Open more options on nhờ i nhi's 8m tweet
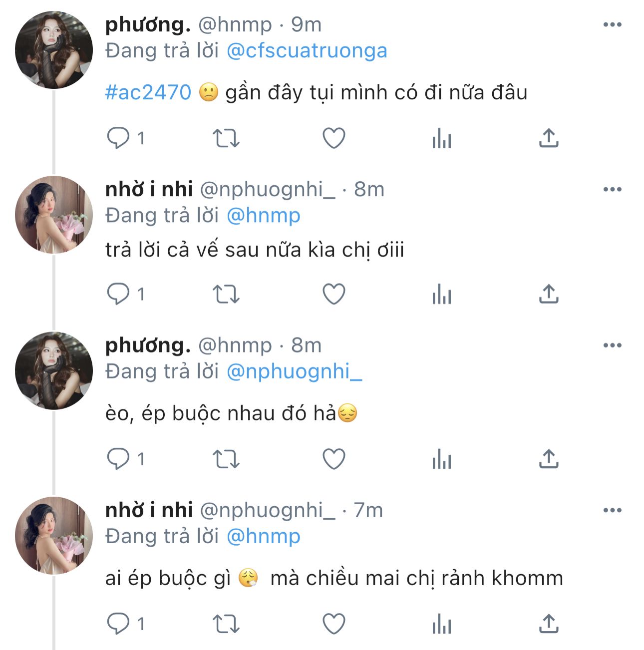 (x=612, y=189)
